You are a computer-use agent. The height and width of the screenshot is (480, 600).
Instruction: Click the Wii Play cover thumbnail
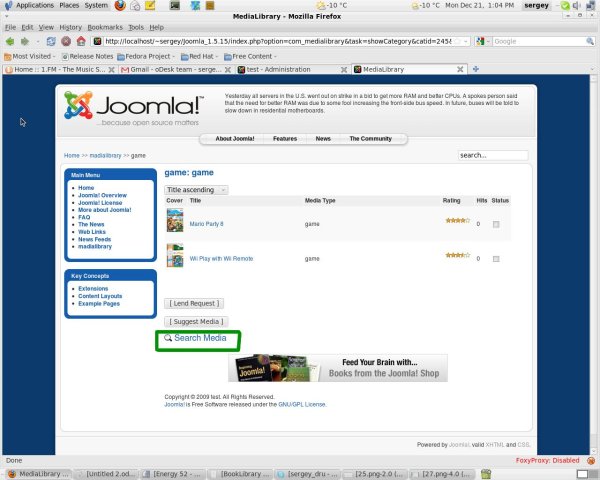175,255
